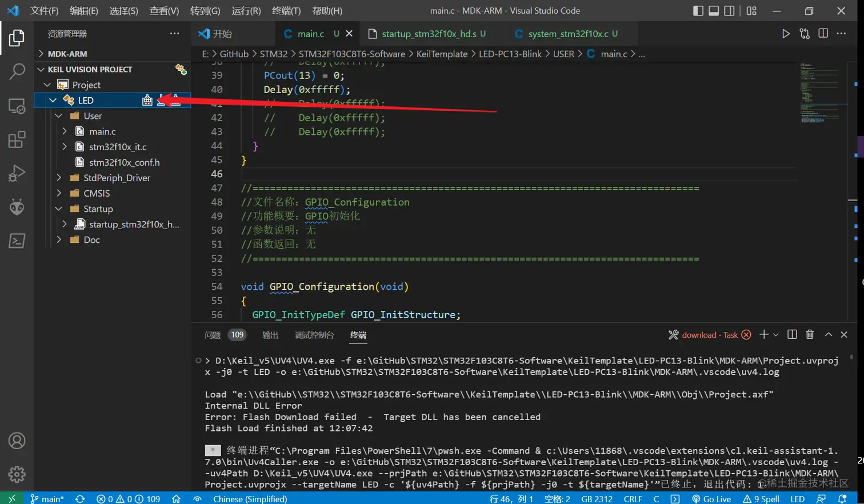
Task: Open the Search view in activity bar
Action: (x=17, y=72)
